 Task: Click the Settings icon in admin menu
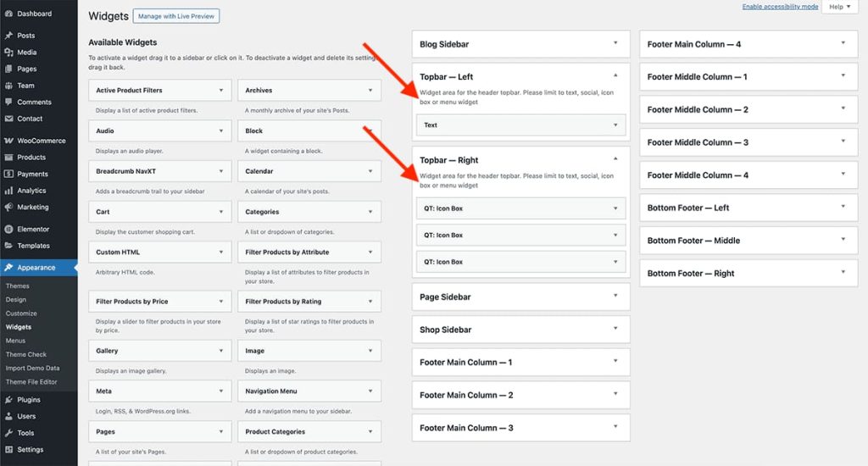(x=8, y=449)
